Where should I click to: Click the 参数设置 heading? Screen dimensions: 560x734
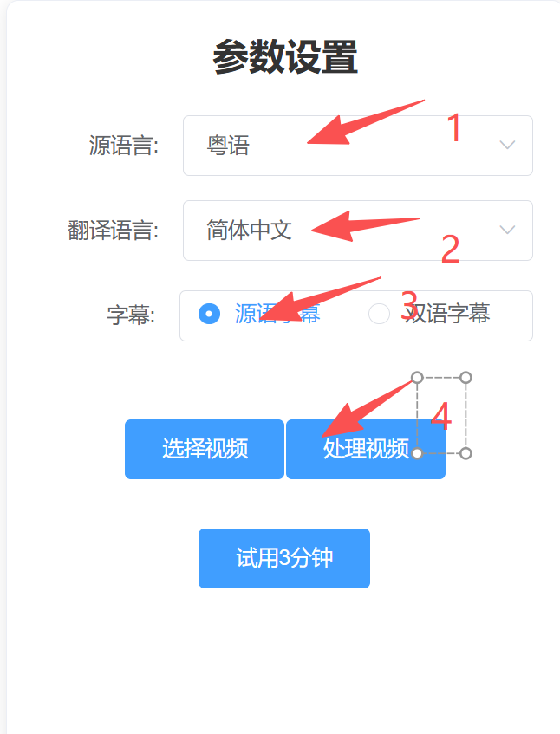point(285,56)
